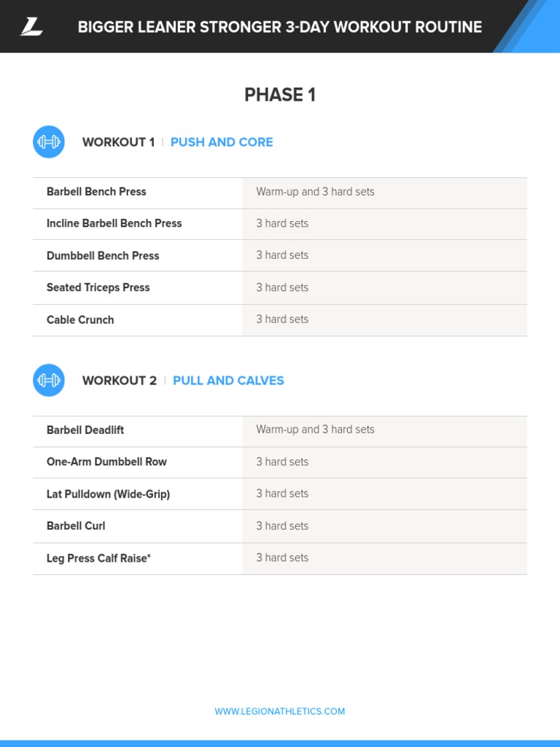This screenshot has width=560, height=747.
Task: Click the Workout 1 label
Action: (x=119, y=142)
